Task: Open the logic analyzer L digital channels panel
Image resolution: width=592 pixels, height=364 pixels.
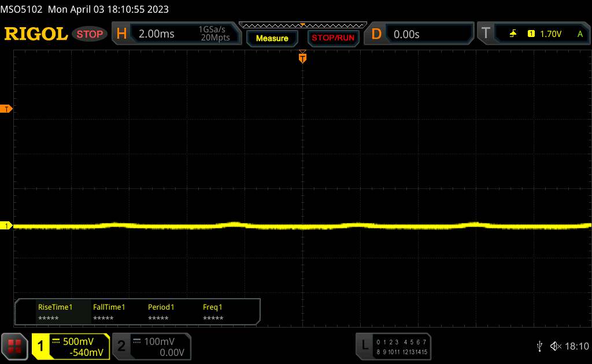Action: (393, 346)
